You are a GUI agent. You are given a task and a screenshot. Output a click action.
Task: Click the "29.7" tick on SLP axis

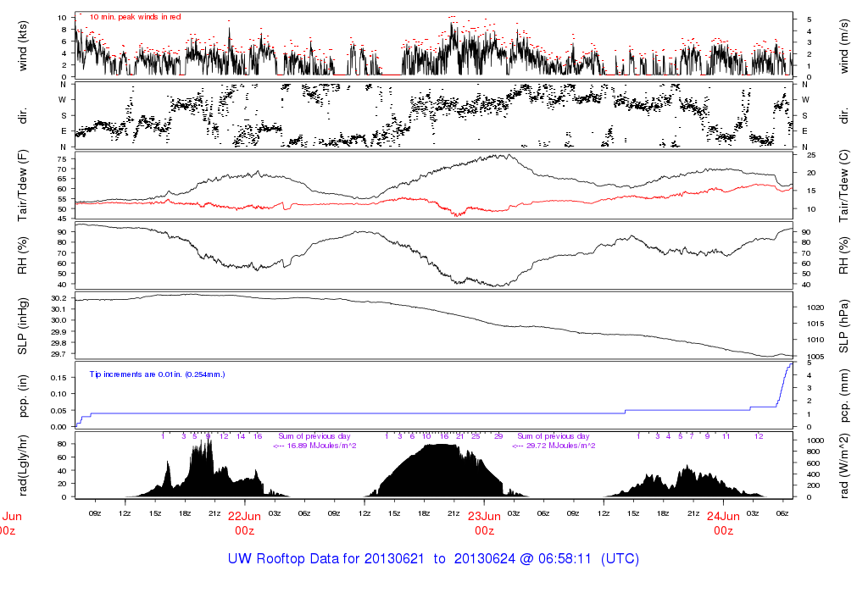[59, 354]
